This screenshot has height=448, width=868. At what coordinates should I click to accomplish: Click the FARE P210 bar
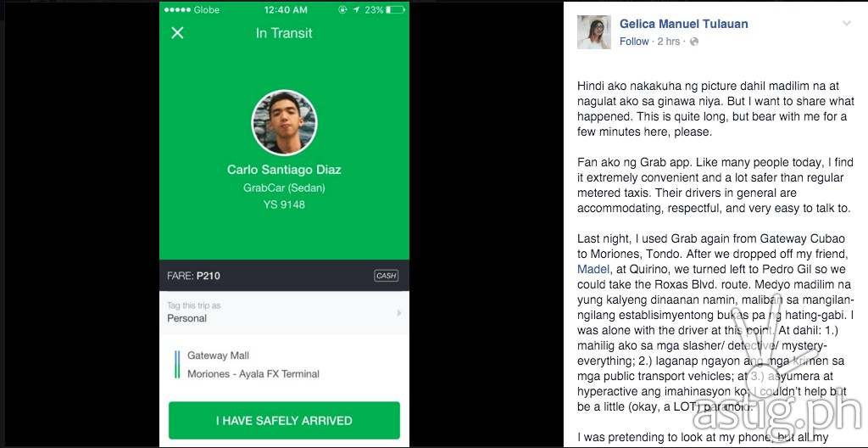click(x=284, y=276)
